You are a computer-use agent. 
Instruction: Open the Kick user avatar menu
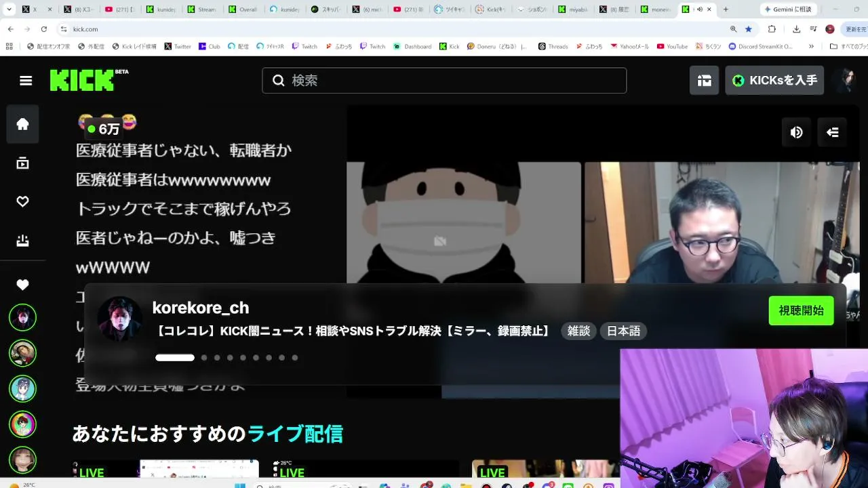pos(846,81)
